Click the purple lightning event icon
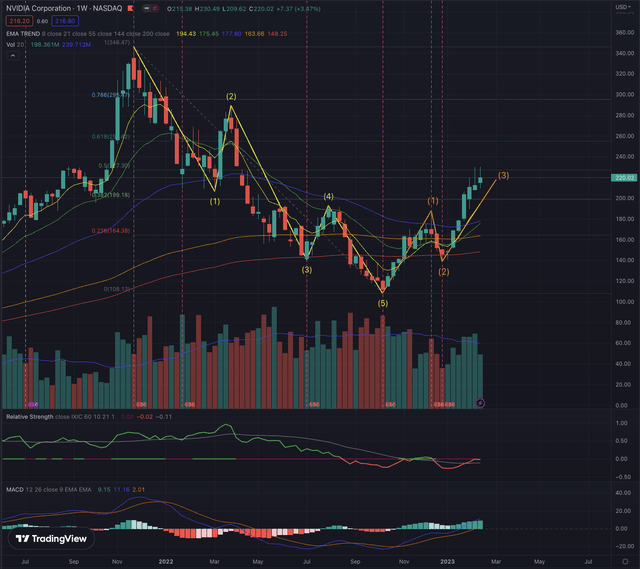Image resolution: width=640 pixels, height=569 pixels. [480, 403]
